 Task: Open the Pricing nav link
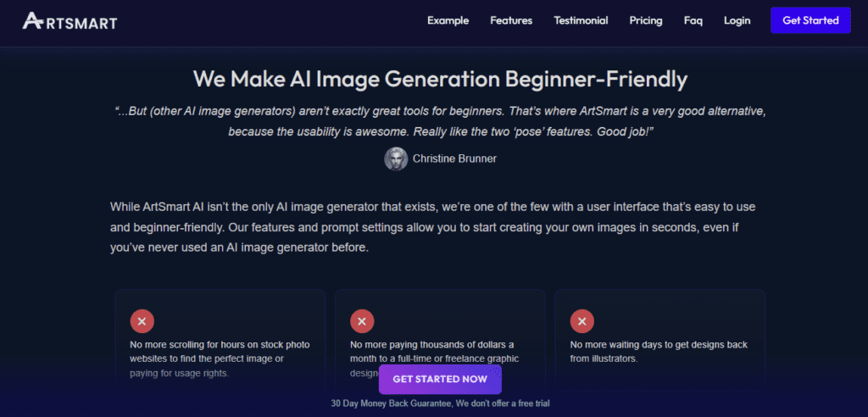[x=645, y=20]
